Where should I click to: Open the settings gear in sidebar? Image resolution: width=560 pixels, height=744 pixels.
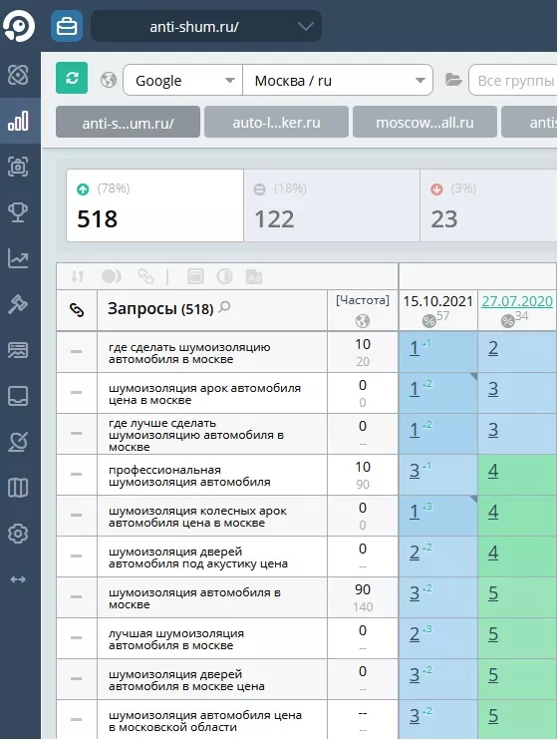click(x=18, y=534)
